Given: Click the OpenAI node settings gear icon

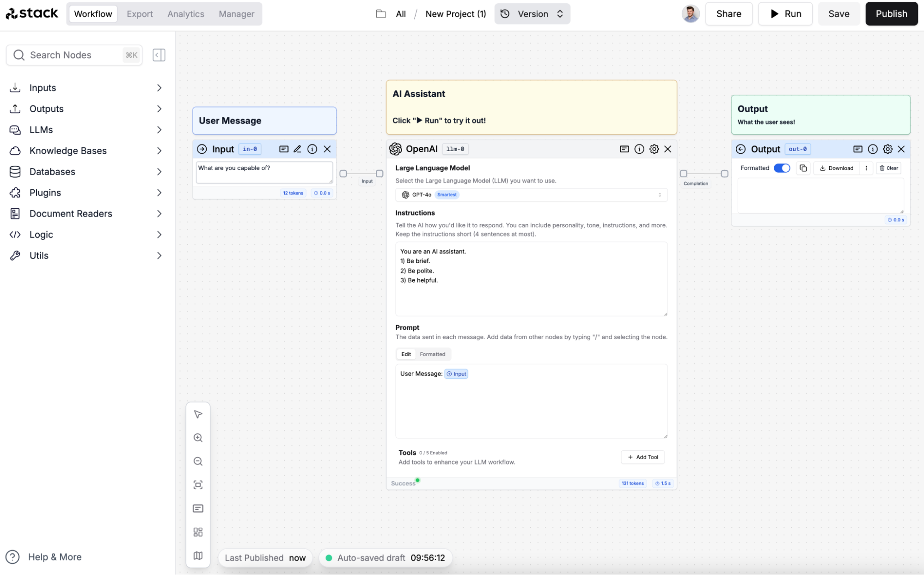Looking at the screenshot, I should click(654, 148).
